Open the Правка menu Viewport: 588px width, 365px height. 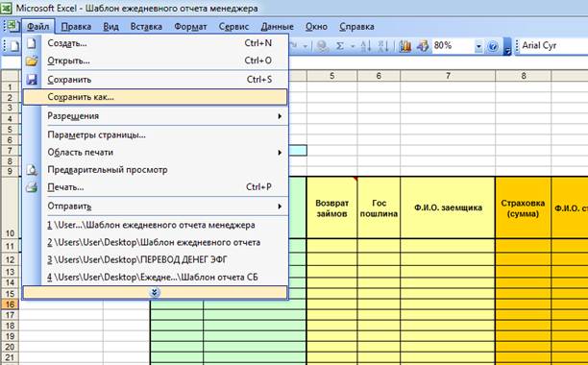click(x=76, y=27)
